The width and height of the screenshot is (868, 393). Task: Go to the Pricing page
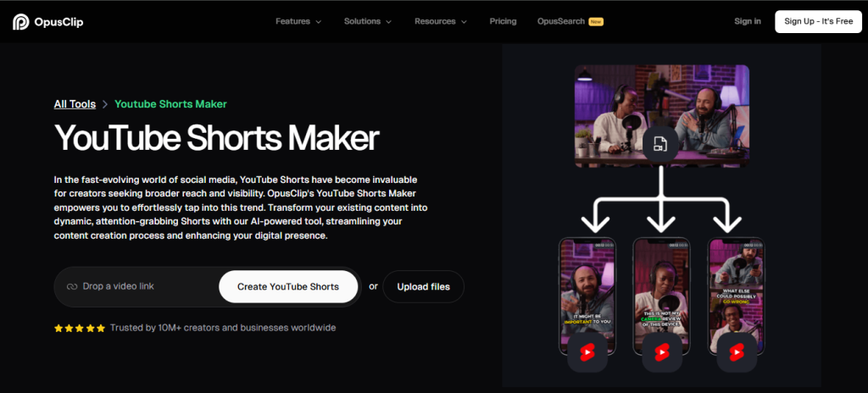coord(503,21)
